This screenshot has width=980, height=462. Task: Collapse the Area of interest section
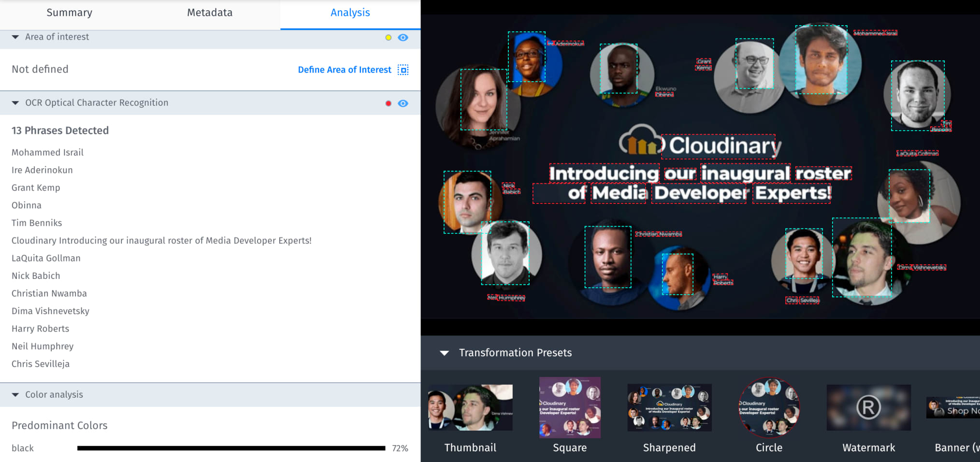pyautogui.click(x=15, y=37)
